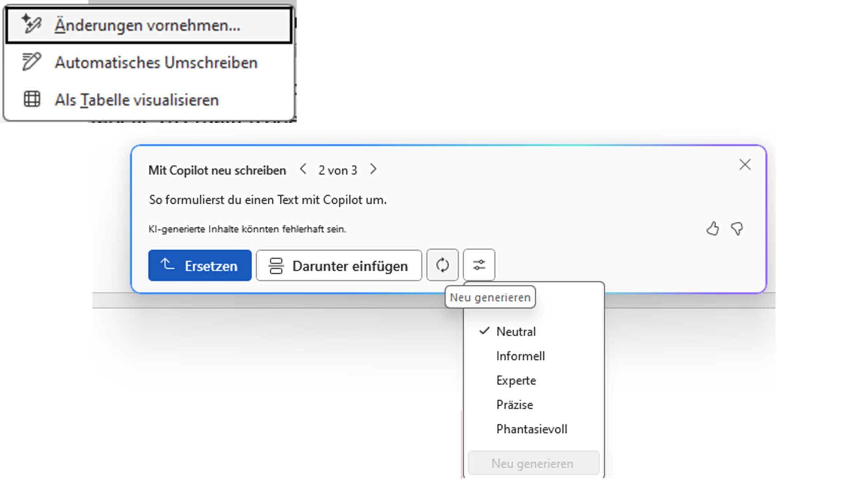Select the Experte tone option
The image size is (868, 488).
[534, 380]
